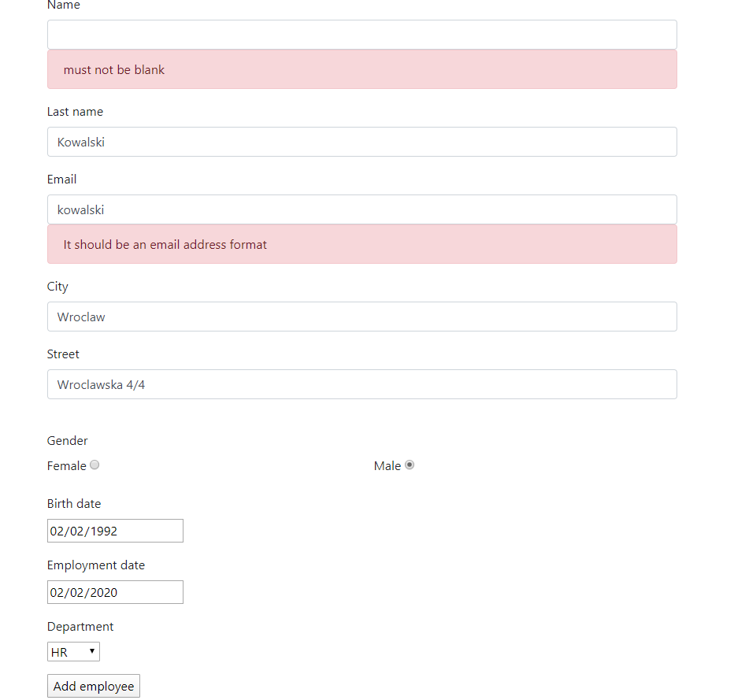The width and height of the screenshot is (734, 700).
Task: Click the Male label text
Action: (x=386, y=465)
